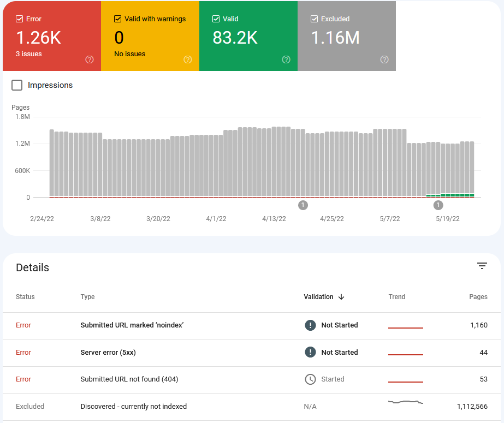Click the '3 issues' text on Error card

[28, 54]
